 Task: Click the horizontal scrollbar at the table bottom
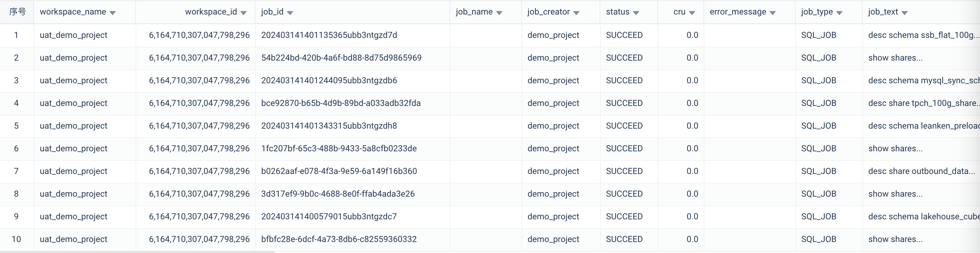click(137, 252)
